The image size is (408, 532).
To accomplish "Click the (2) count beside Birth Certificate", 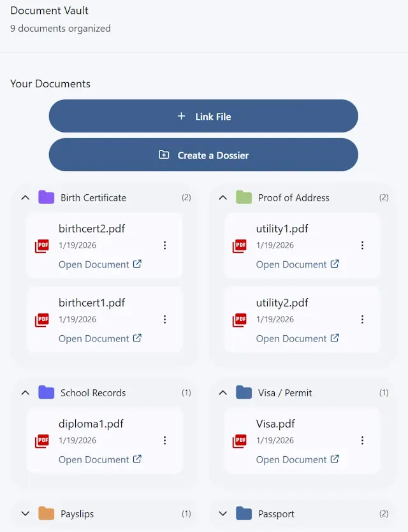I will pos(186,198).
